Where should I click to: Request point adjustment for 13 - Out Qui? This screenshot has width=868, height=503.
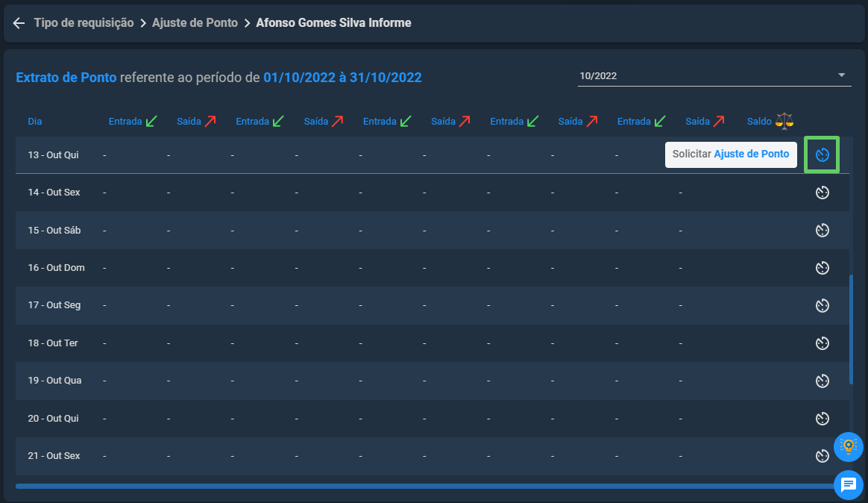click(x=822, y=154)
